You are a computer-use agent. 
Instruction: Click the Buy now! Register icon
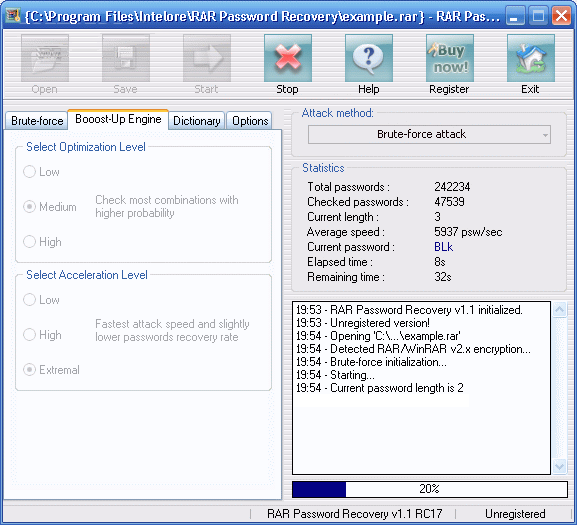(x=450, y=58)
